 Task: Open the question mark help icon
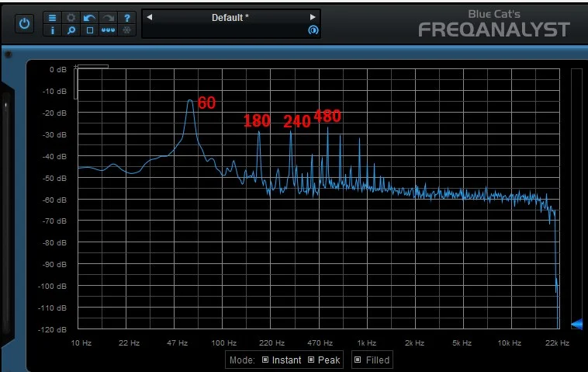click(x=126, y=18)
